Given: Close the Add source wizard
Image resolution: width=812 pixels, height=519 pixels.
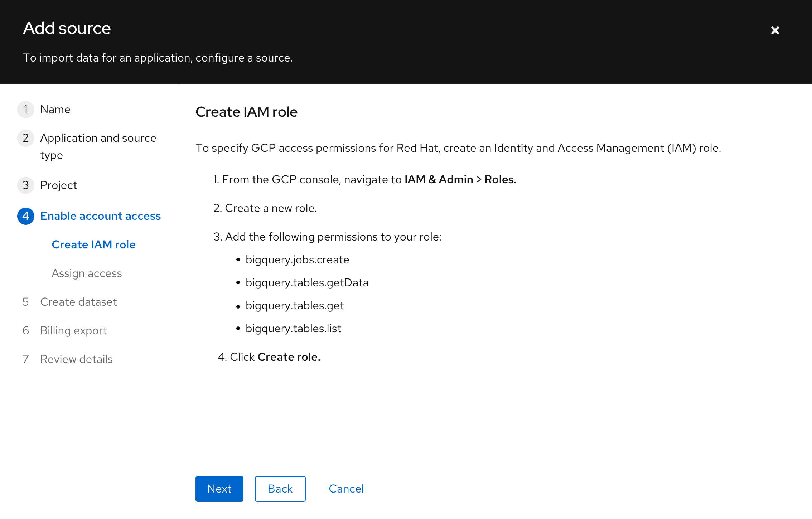Looking at the screenshot, I should tap(775, 30).
